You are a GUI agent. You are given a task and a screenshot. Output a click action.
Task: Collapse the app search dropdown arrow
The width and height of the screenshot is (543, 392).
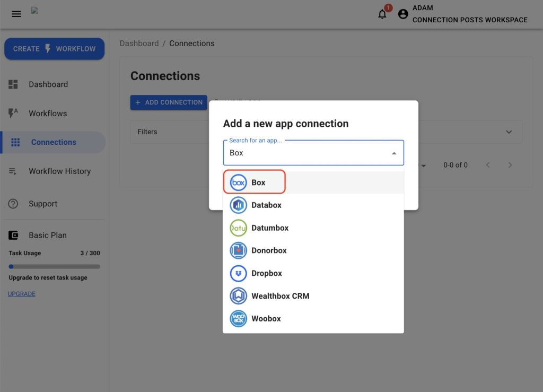coord(394,153)
